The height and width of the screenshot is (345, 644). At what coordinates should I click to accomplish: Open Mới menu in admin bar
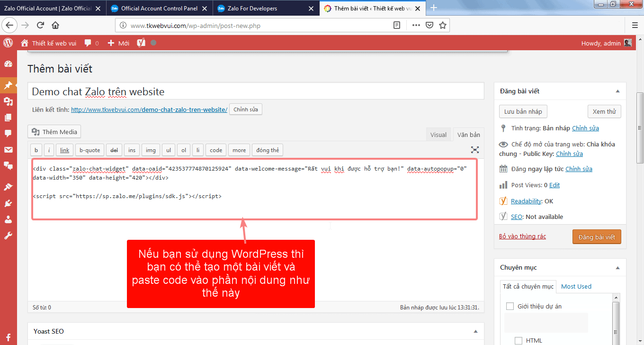118,43
